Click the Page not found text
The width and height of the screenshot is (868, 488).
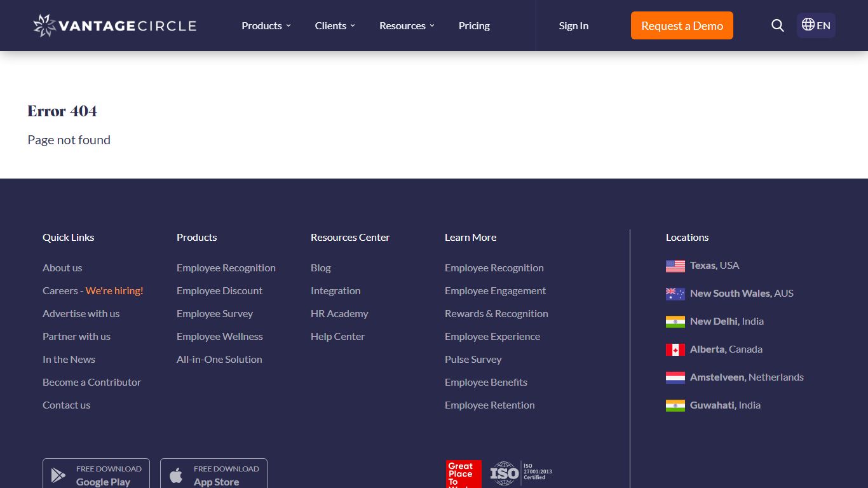coord(69,140)
